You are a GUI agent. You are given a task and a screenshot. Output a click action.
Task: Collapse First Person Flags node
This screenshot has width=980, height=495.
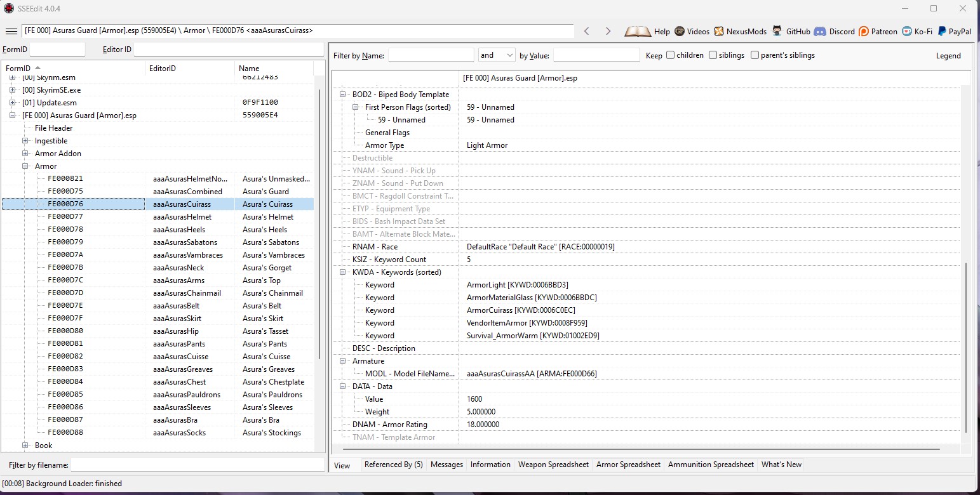[x=356, y=107]
